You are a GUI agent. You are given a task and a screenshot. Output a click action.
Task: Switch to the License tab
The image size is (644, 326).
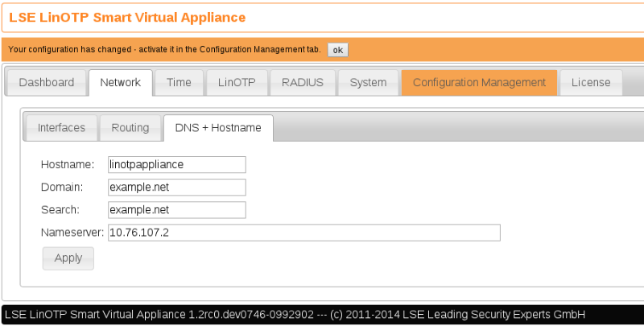click(x=591, y=83)
